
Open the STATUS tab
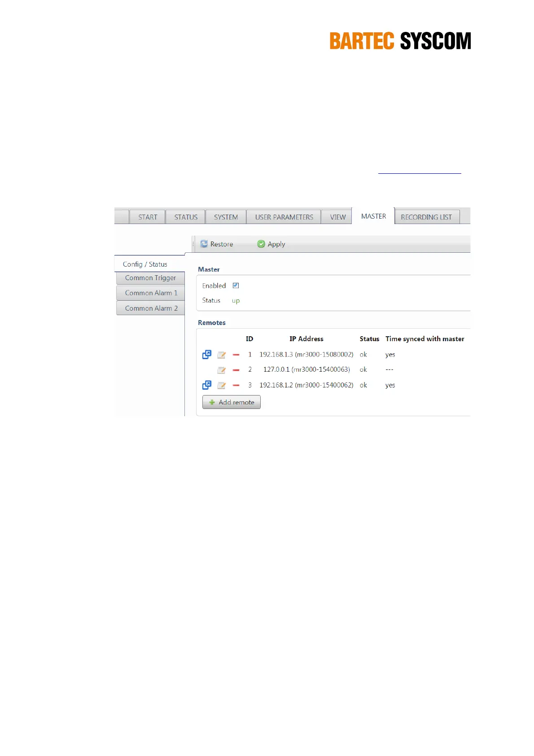click(186, 217)
